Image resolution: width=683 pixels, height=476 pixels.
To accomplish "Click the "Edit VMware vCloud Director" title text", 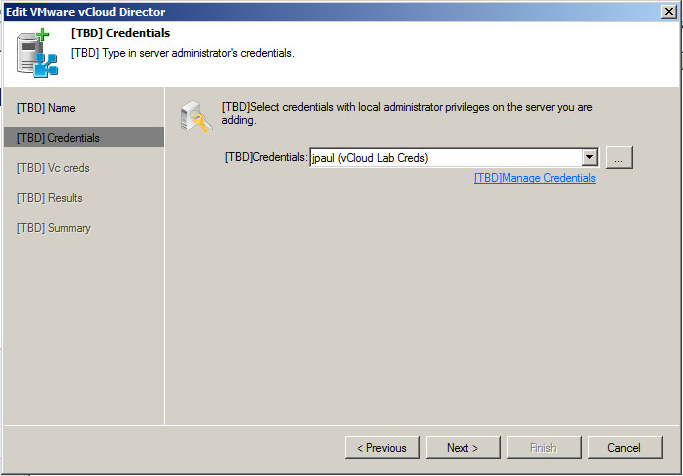I will (86, 12).
